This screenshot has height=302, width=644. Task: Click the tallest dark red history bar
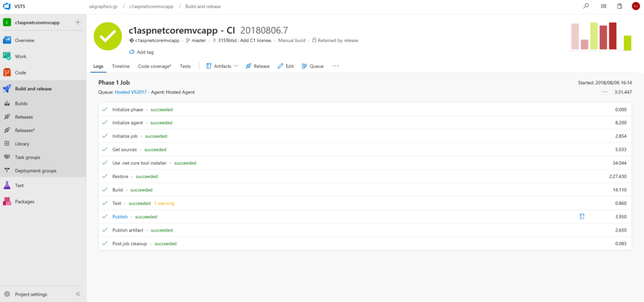613,36
